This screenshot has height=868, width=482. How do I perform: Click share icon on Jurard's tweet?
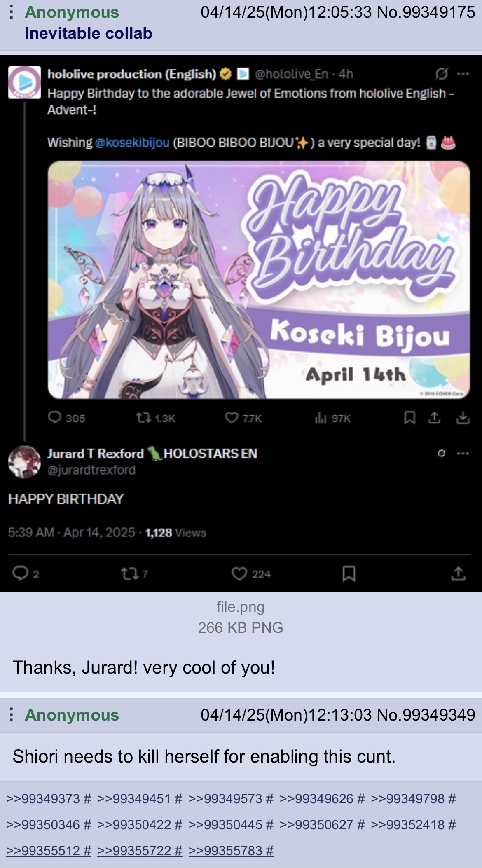click(x=458, y=573)
